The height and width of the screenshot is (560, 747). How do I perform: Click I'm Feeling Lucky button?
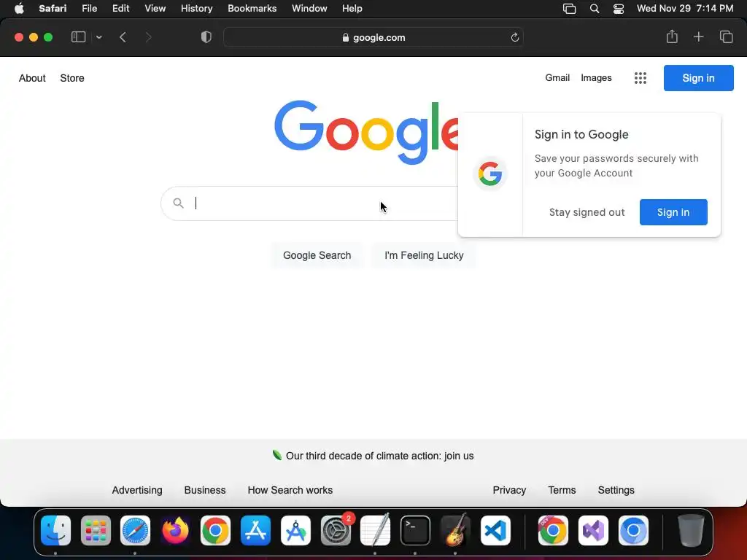point(424,255)
